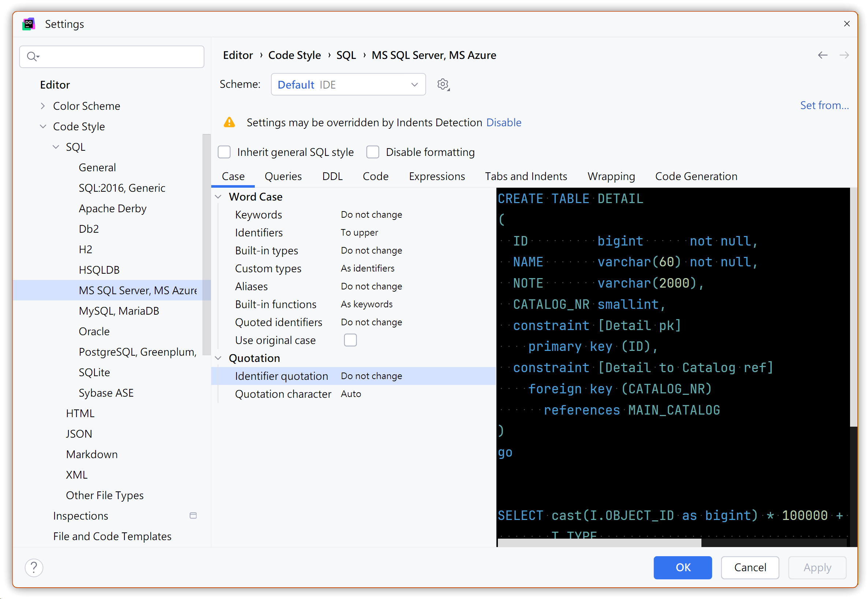
Task: Click the icon next to Inspections
Action: 193,516
